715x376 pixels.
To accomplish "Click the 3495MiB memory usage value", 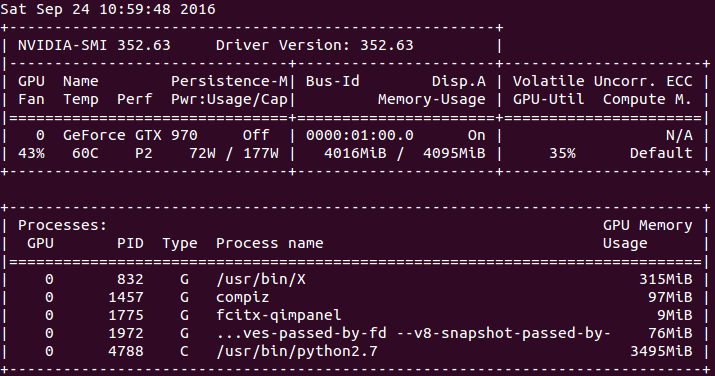I will click(661, 351).
